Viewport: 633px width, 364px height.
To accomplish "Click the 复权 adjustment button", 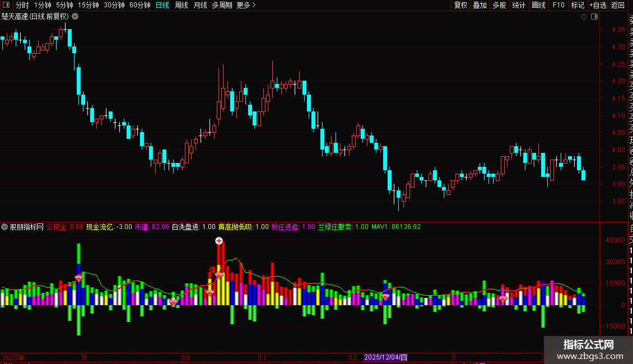I will point(460,5).
